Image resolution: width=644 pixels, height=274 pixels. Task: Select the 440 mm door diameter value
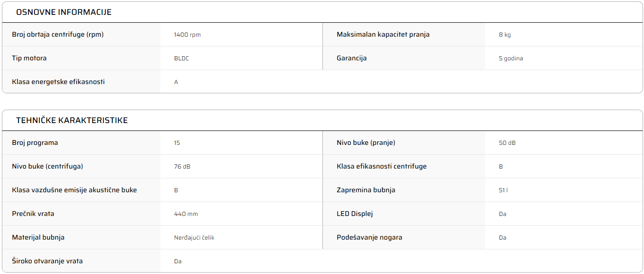point(186,214)
